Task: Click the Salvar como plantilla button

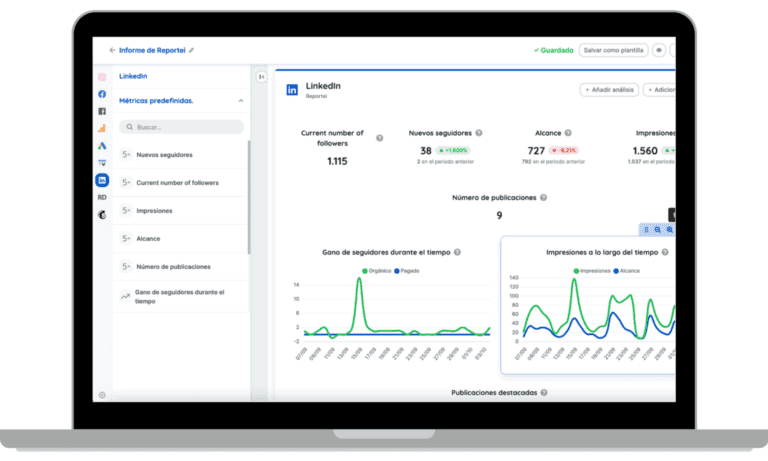Action: tap(613, 50)
